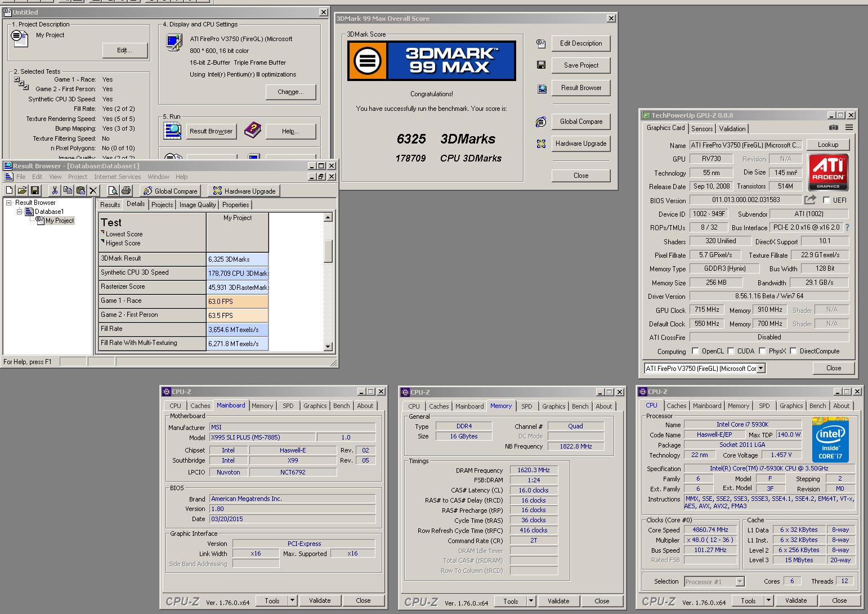This screenshot has height=614, width=868.
Task: Click Delete X icon in Result Browser toolbar
Action: coord(93,191)
